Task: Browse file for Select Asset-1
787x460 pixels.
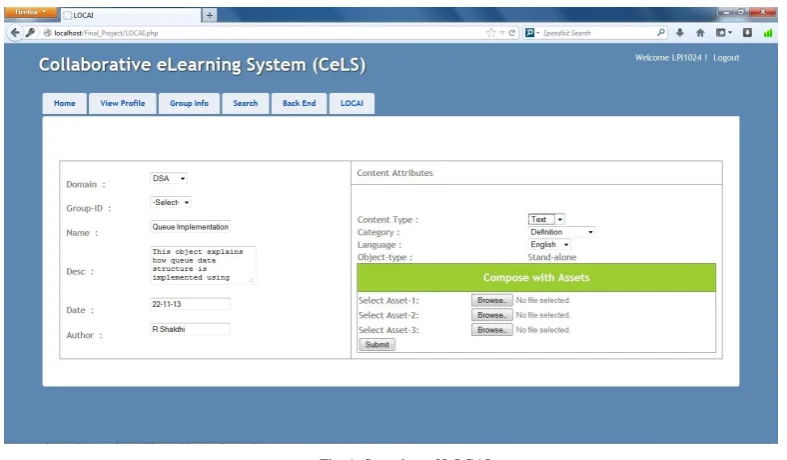Action: (x=491, y=300)
